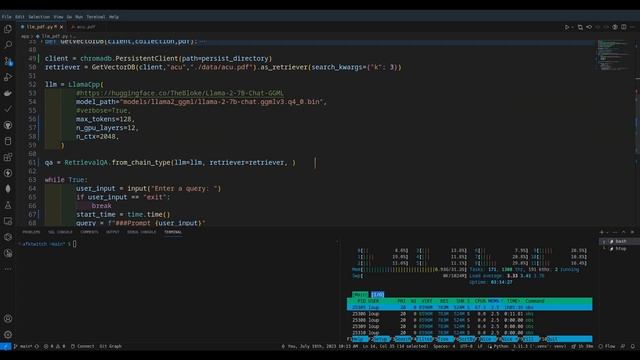Viewport: 640px width, 360px height.
Task: Show additional views ellipsis in activity bar
Action: [8, 269]
